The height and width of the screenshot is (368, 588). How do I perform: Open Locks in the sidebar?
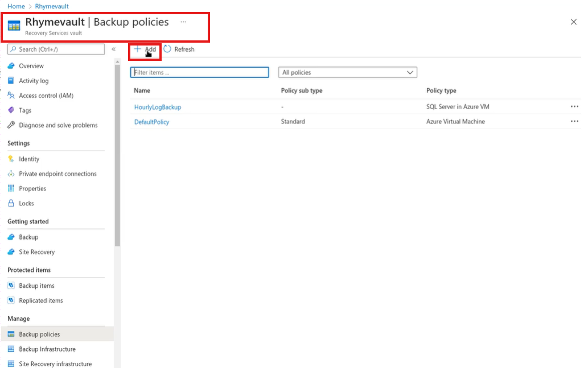pos(26,203)
